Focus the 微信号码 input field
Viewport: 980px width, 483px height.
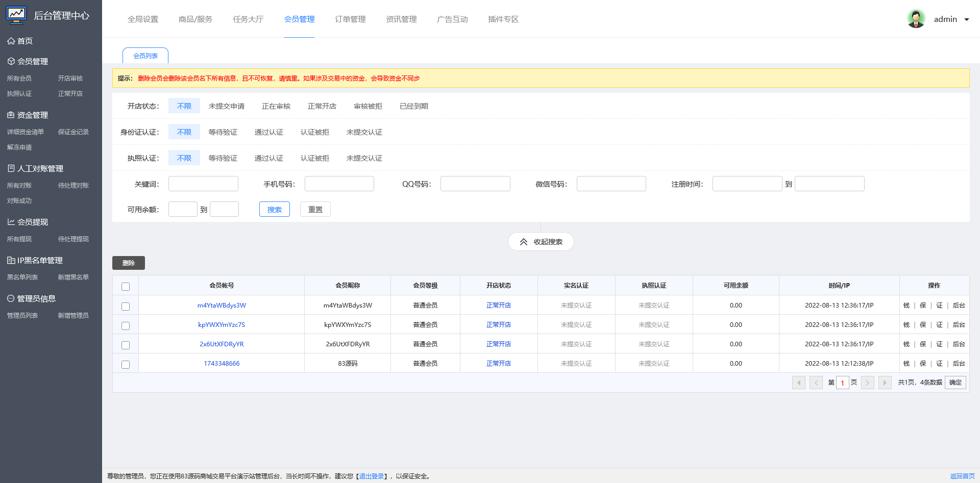tap(611, 184)
